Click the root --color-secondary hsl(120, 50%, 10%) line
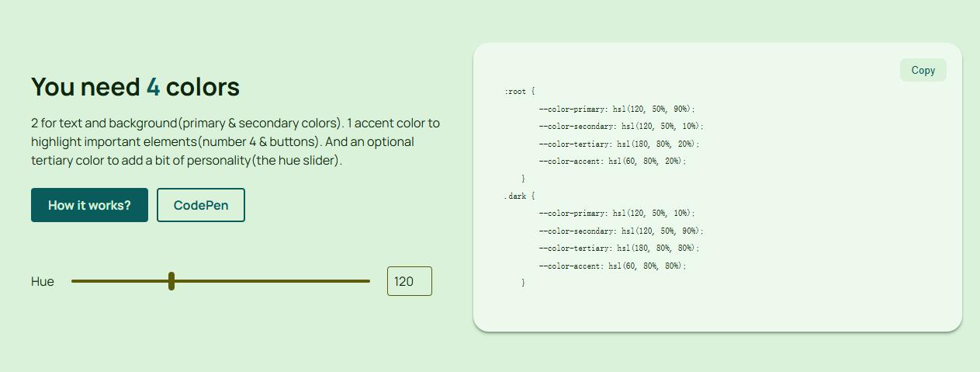 coord(622,126)
